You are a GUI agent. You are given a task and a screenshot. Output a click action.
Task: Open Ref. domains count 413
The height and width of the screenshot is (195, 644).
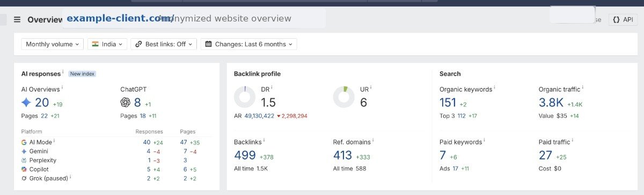tap(343, 156)
